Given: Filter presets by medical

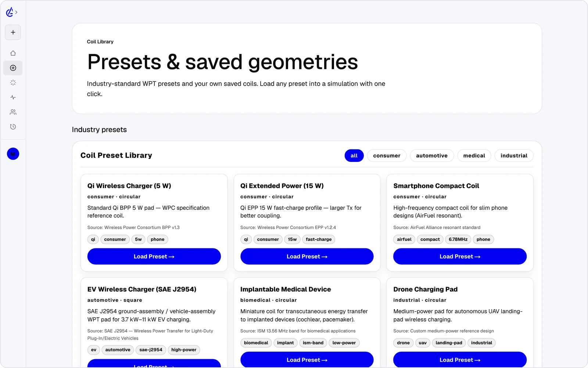Looking at the screenshot, I should coord(474,156).
